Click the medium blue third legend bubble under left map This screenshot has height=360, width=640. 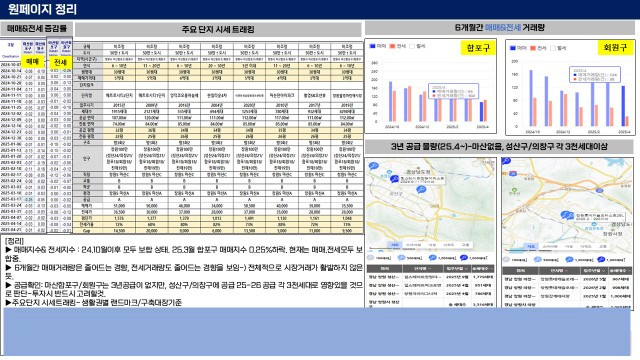click(432, 258)
